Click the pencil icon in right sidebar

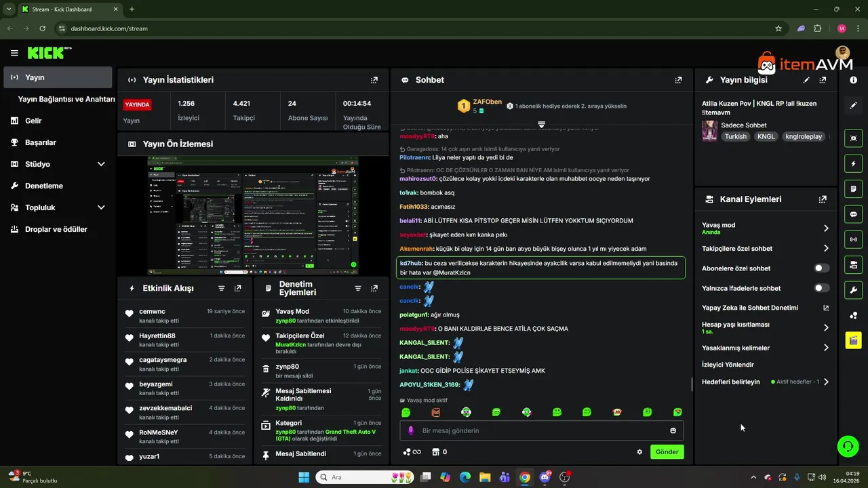(853, 106)
